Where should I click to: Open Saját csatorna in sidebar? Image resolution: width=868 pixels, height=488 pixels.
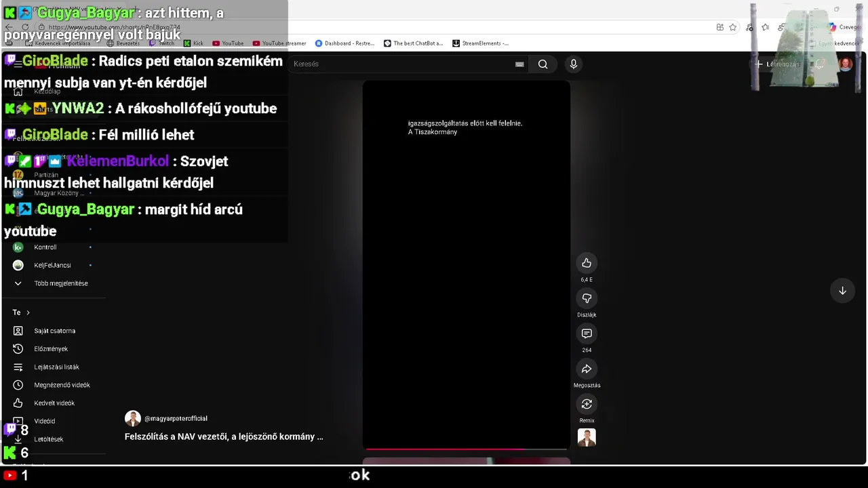54,331
